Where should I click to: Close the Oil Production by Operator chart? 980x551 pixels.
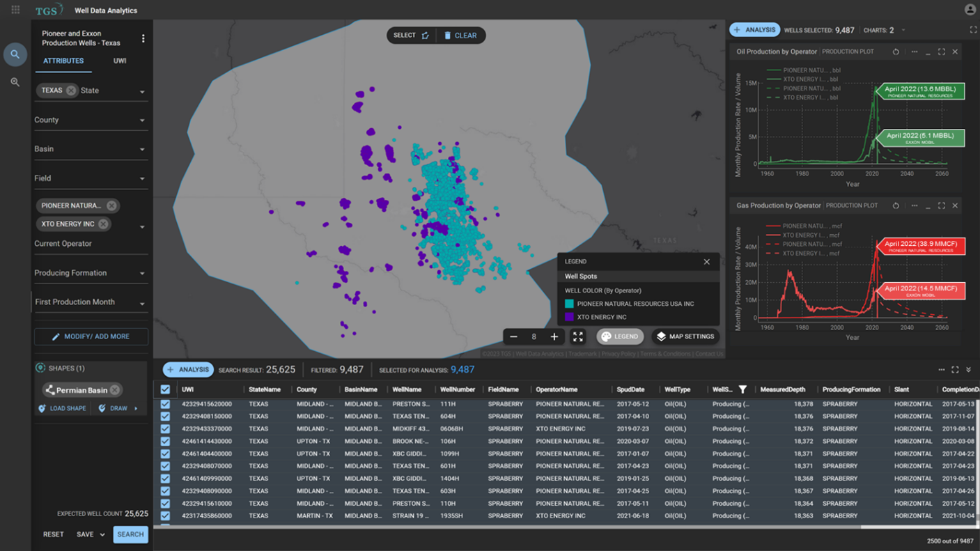tap(955, 52)
